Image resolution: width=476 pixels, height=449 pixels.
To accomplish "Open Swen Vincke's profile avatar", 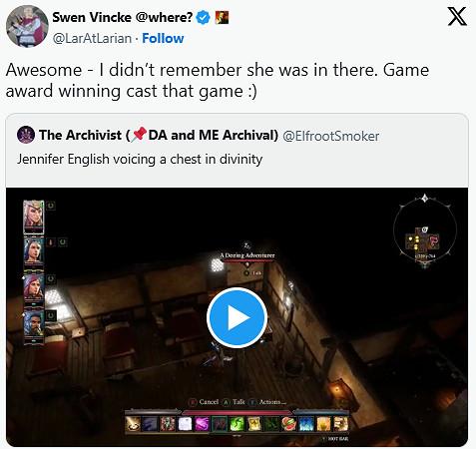I will pos(27,26).
